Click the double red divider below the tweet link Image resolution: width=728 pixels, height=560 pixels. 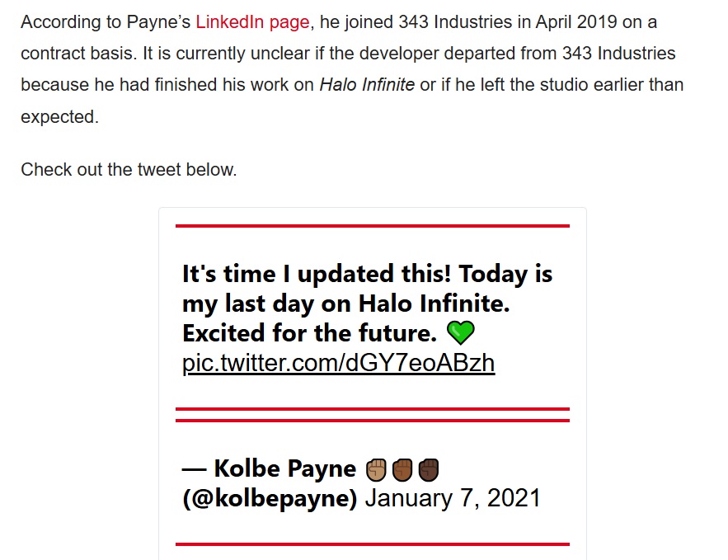pyautogui.click(x=373, y=415)
